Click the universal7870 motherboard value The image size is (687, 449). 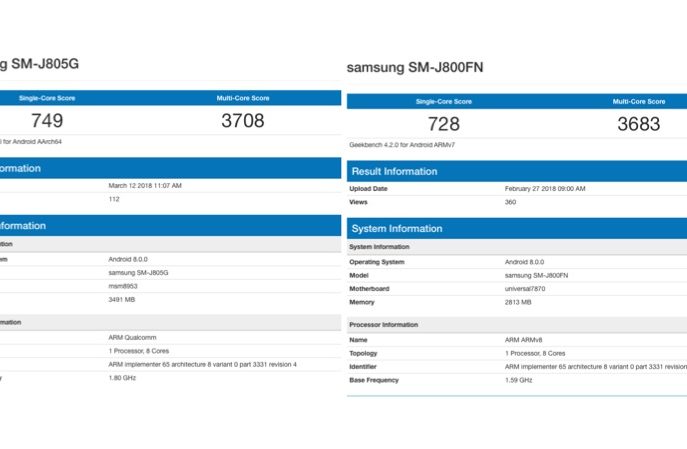pos(528,288)
